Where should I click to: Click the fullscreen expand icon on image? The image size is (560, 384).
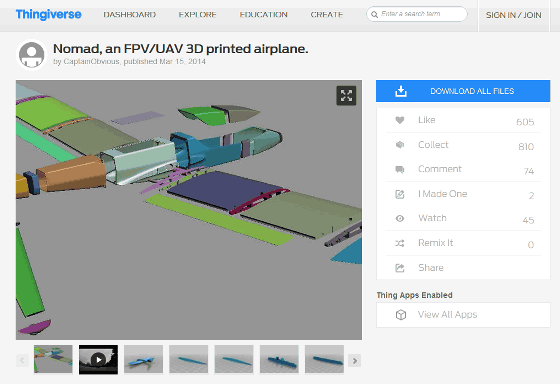pos(346,95)
